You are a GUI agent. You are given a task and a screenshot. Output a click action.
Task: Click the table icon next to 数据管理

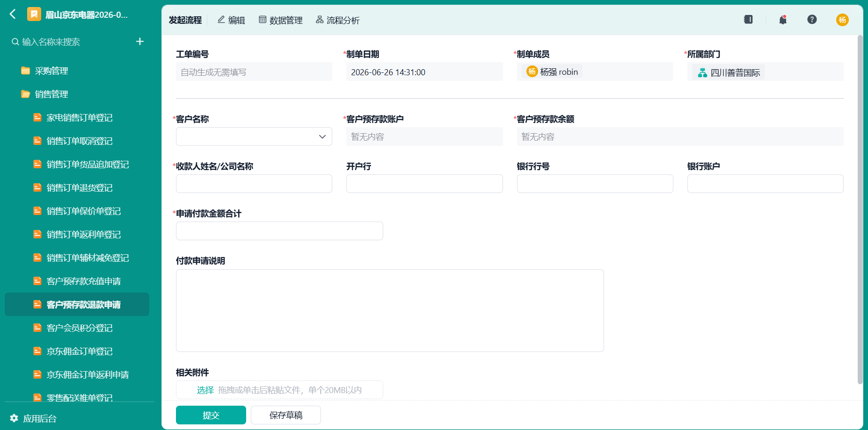(263, 20)
